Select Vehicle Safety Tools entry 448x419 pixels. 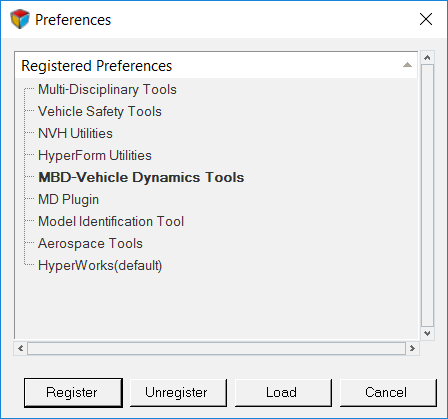click(100, 111)
